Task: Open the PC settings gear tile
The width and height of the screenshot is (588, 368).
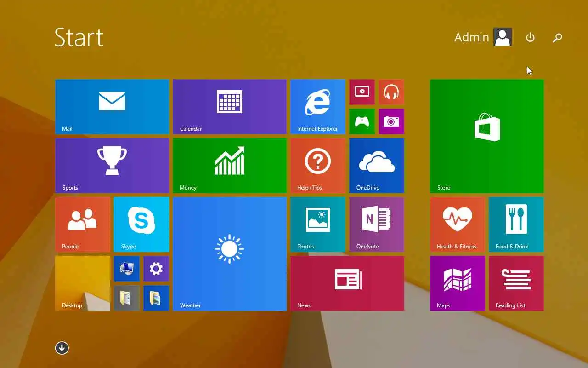Action: [156, 269]
